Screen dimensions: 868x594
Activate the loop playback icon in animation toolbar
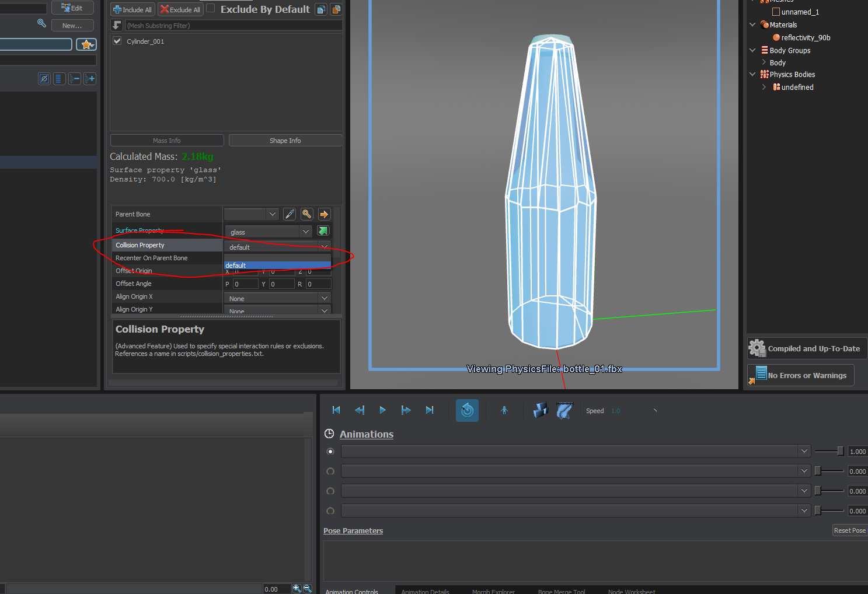(467, 410)
